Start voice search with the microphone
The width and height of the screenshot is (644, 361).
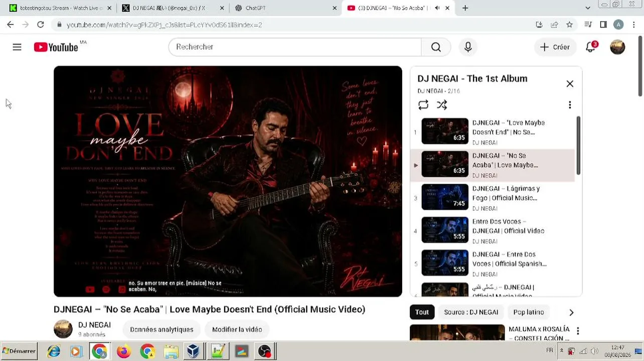[x=468, y=47]
